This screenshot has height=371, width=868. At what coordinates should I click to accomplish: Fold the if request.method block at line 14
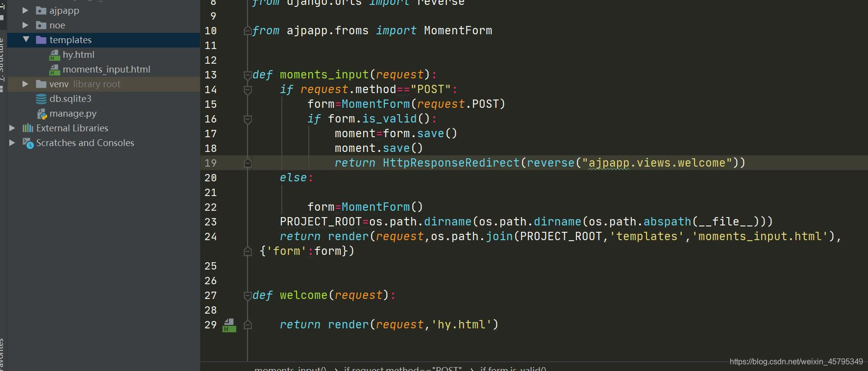[248, 90]
